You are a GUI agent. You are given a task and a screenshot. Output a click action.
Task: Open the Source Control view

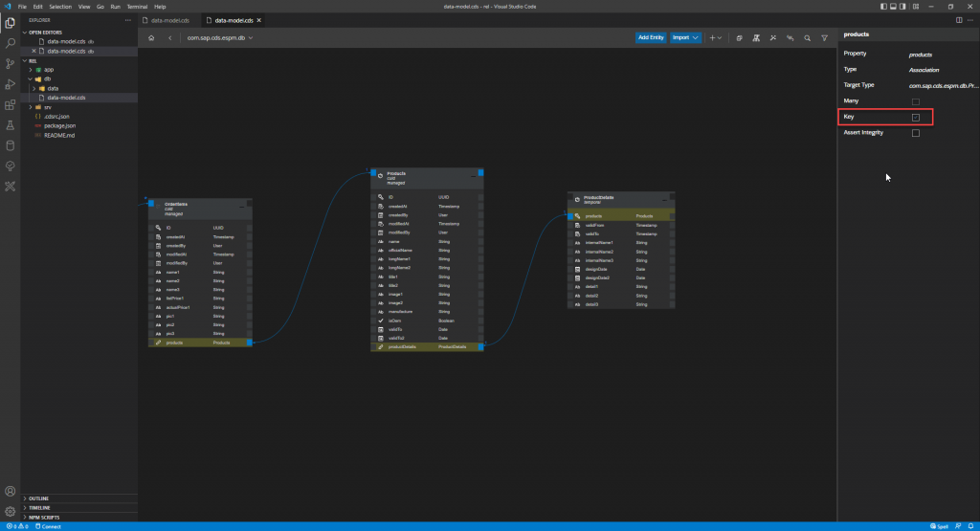[x=10, y=64]
